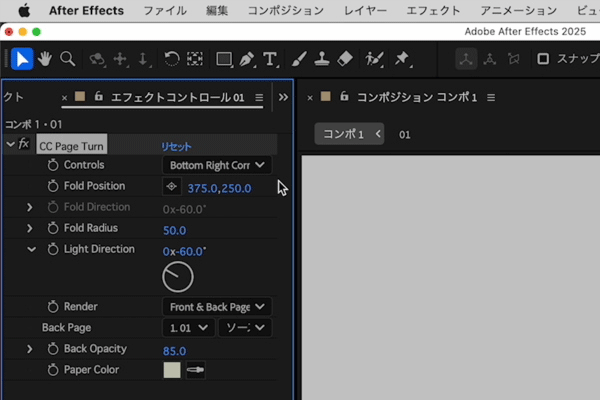Select the Clone Stamp tool
Screen dimensions: 600x400
322,59
